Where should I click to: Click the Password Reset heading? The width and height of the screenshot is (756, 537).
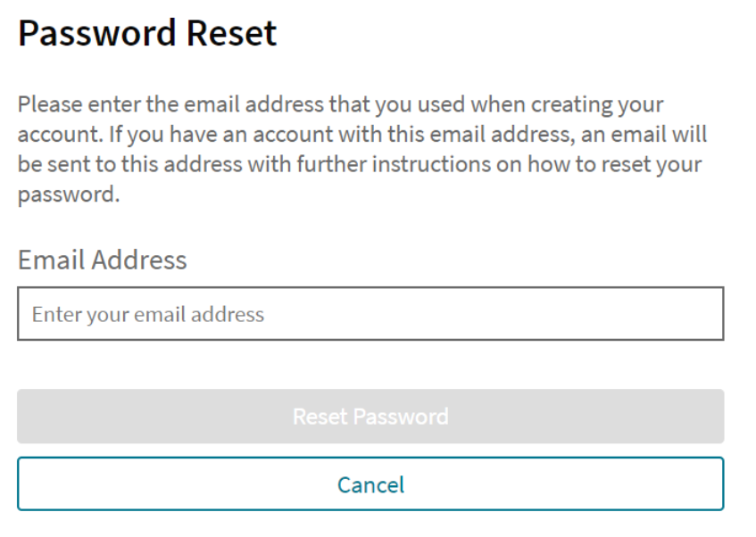click(147, 34)
